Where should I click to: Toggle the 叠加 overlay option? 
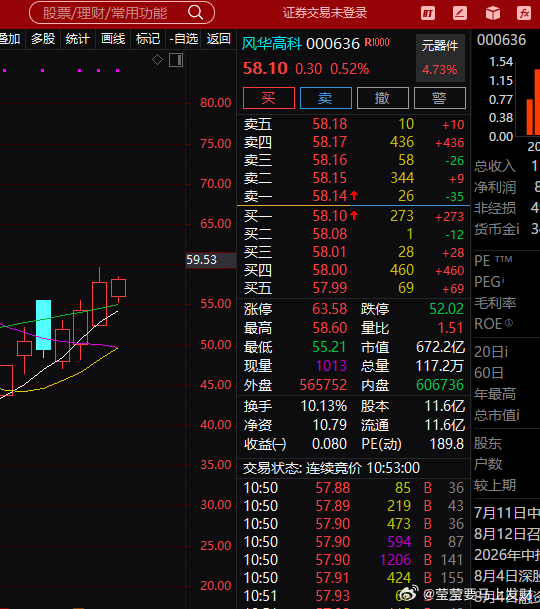click(x=10, y=39)
